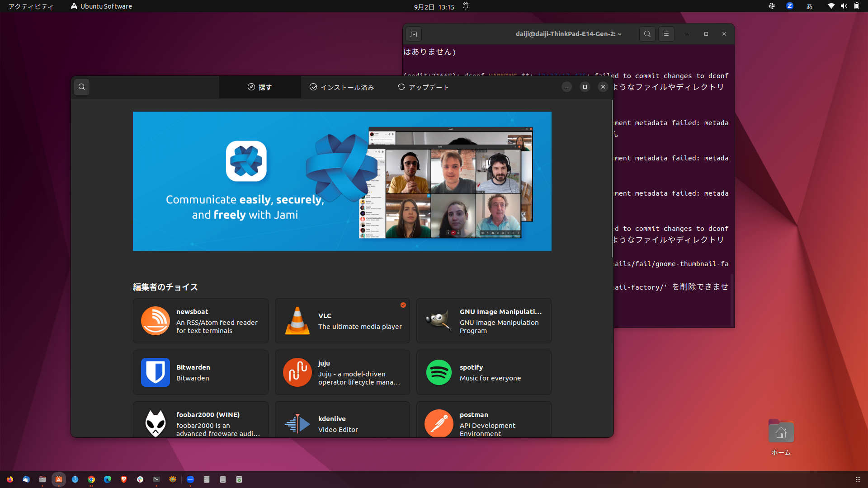Click the juju orange logo icon
This screenshot has width=868, height=488.
click(x=297, y=372)
